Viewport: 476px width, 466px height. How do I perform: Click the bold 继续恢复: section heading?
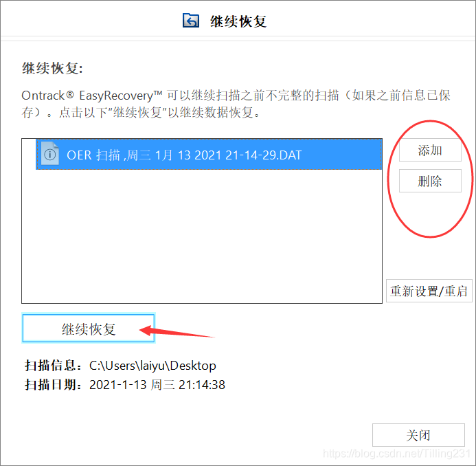52,68
